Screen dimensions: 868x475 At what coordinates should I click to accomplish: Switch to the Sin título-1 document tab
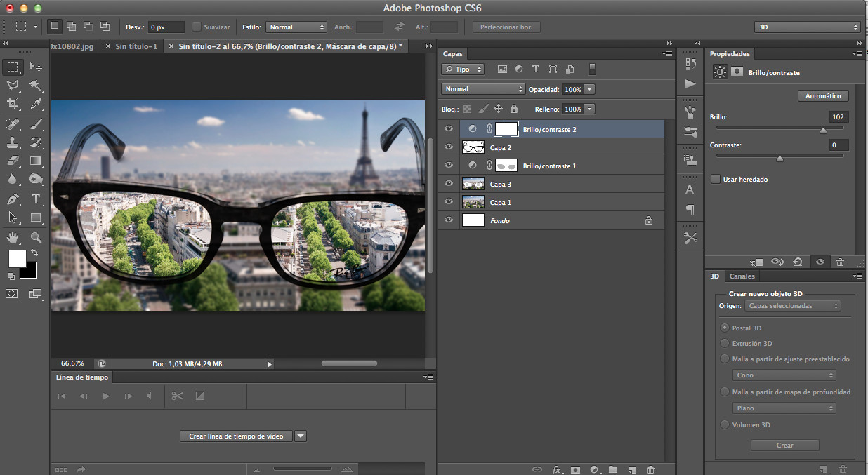[x=135, y=46]
